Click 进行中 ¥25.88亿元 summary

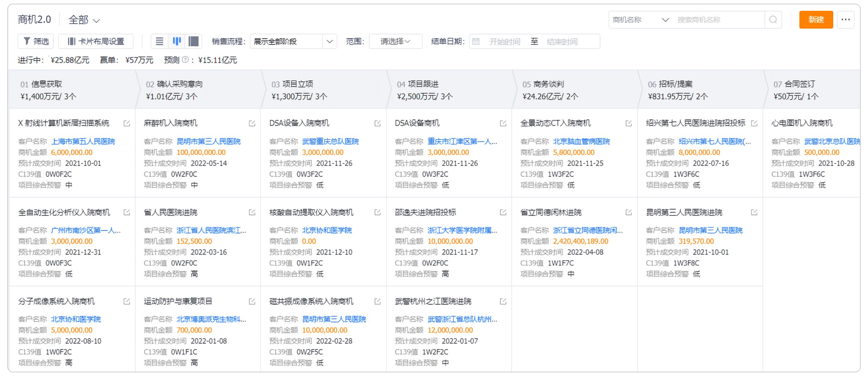(54, 60)
